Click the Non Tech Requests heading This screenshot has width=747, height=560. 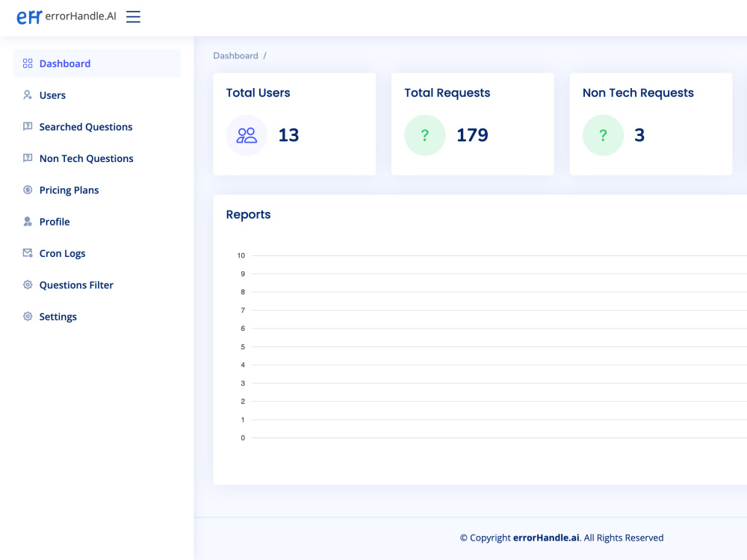point(638,93)
